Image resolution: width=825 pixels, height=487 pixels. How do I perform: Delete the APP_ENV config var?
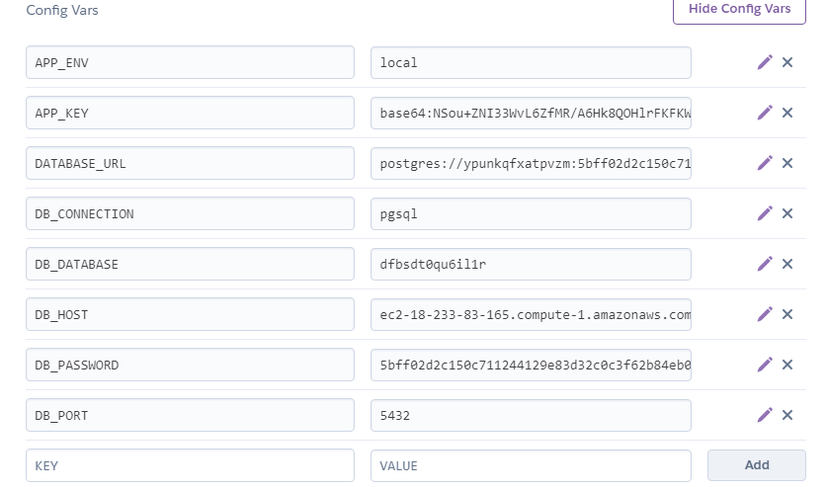coord(787,62)
